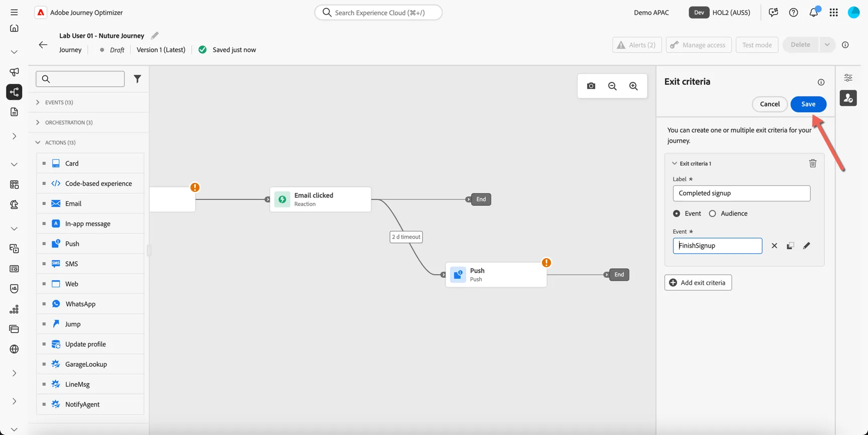Open the filter icon beside palette search
868x435 pixels.
[x=137, y=79]
